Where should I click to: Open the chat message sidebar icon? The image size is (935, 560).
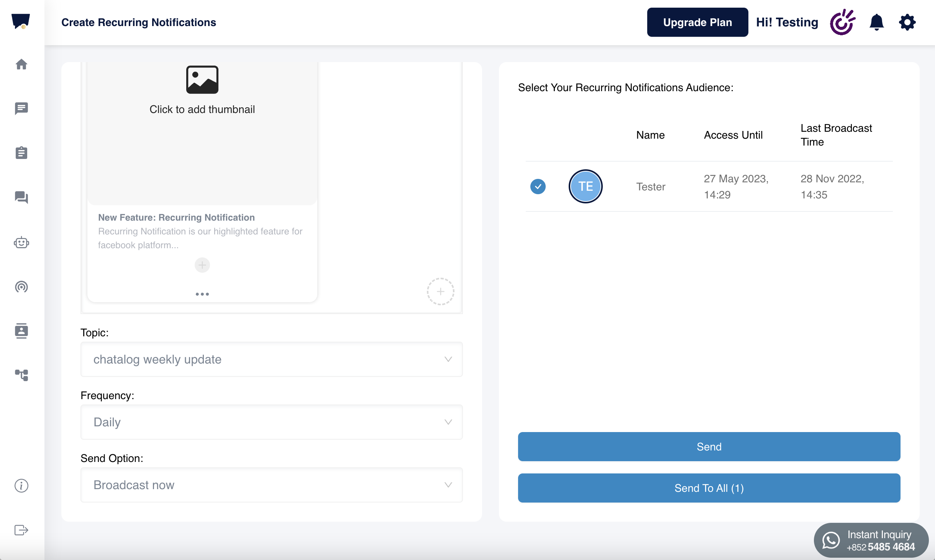(x=21, y=108)
